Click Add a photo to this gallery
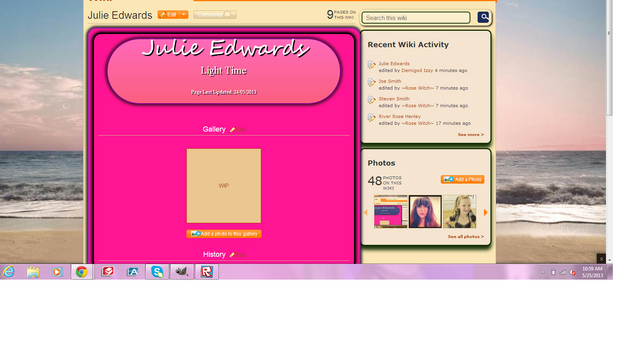The image size is (640, 360). 224,234
